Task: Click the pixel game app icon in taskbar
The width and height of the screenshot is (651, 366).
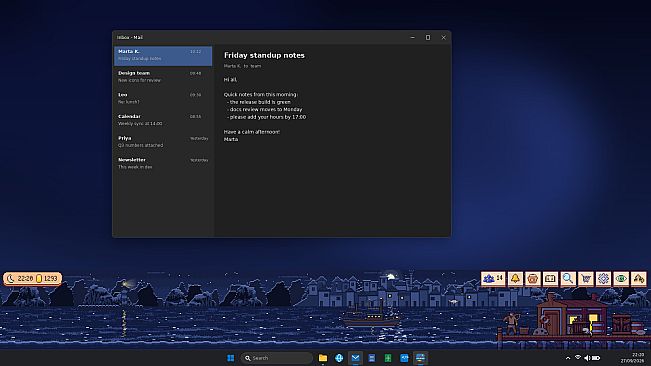Action: coord(420,358)
